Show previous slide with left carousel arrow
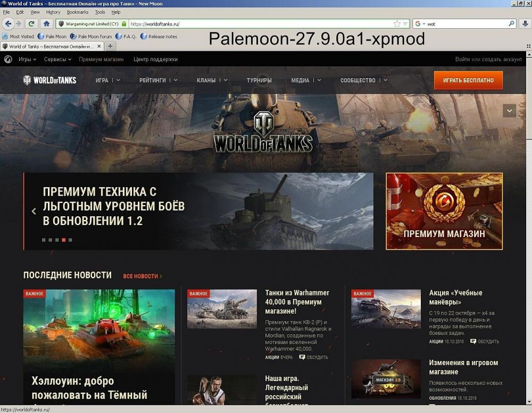 [x=34, y=211]
